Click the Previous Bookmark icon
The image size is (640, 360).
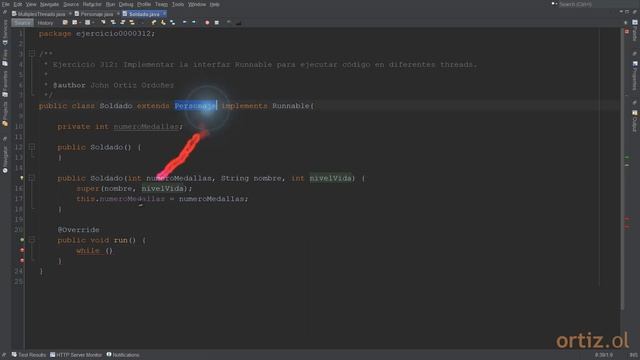coord(154,22)
